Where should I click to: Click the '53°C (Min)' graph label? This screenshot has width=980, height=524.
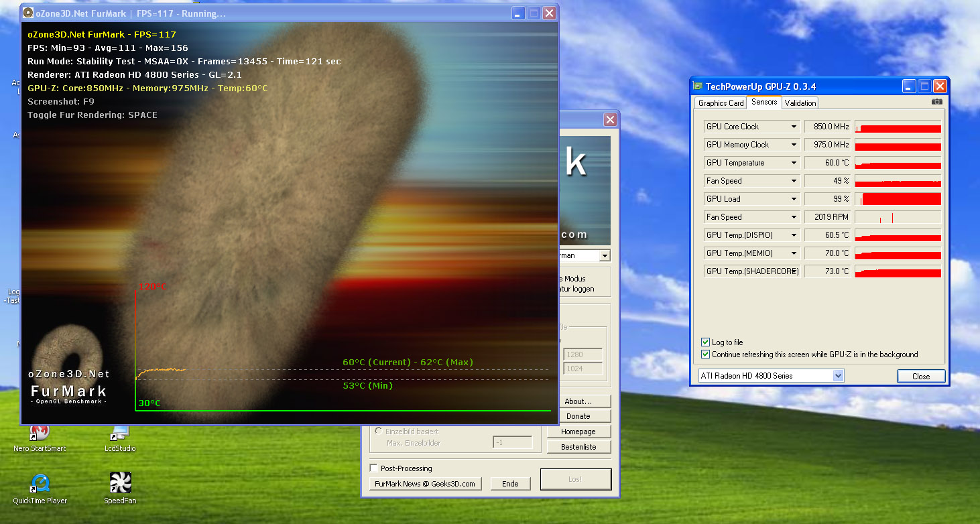[x=367, y=385]
